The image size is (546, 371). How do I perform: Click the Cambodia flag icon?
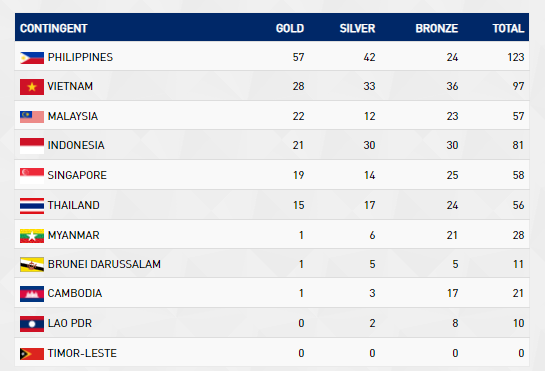click(x=32, y=294)
